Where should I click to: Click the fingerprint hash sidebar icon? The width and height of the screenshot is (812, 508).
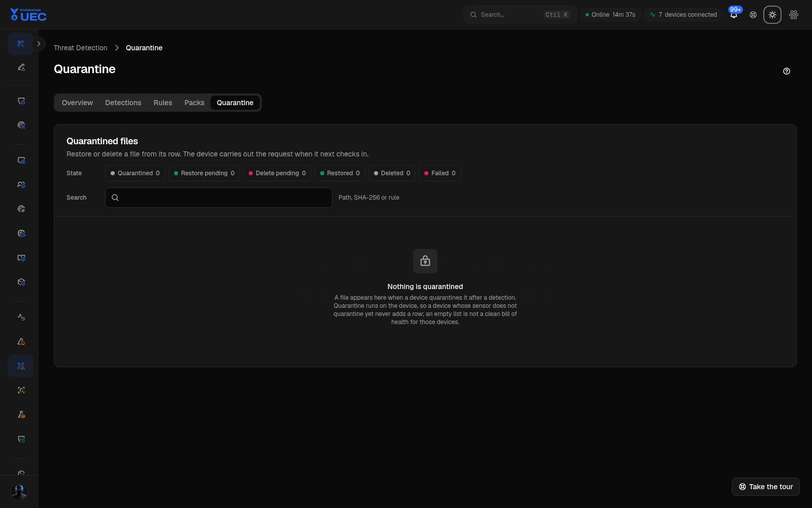tap(21, 209)
